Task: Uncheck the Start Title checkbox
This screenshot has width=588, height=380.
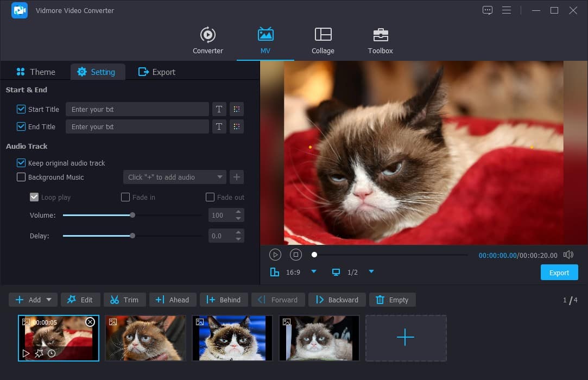Action: (x=21, y=109)
